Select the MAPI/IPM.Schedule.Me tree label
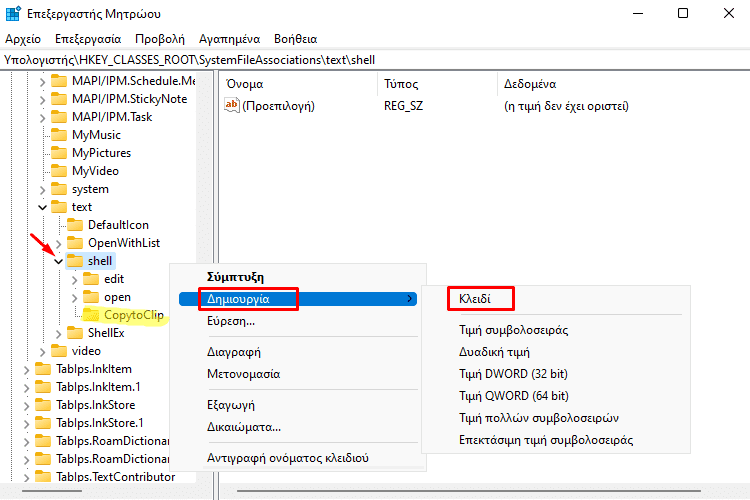This screenshot has height=500, width=750. click(x=133, y=81)
